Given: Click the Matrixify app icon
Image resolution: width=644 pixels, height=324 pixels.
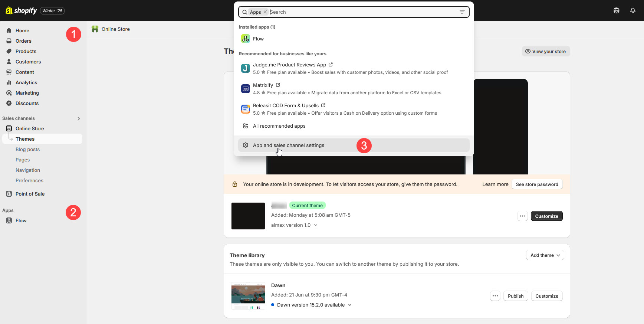Looking at the screenshot, I should (246, 89).
